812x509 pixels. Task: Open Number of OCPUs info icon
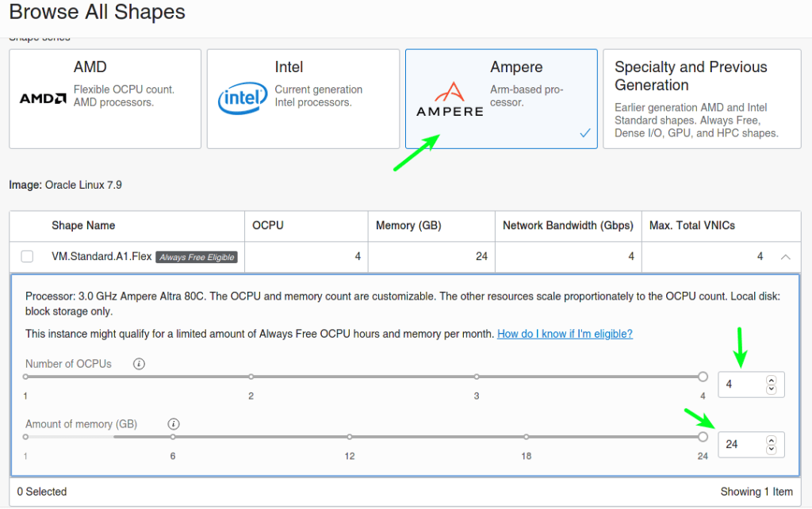tap(139, 364)
